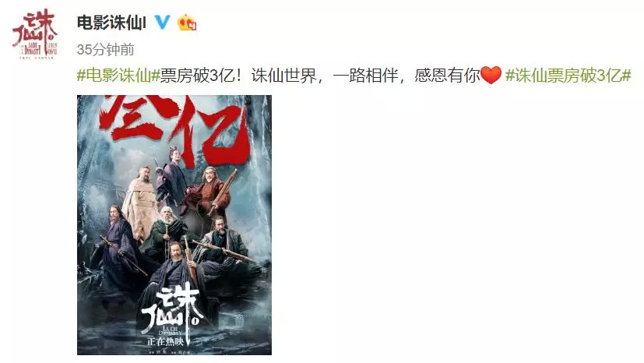This screenshot has height=363, width=644.
Task: Click the white 诛仙 title logo on poster
Action: click(171, 309)
